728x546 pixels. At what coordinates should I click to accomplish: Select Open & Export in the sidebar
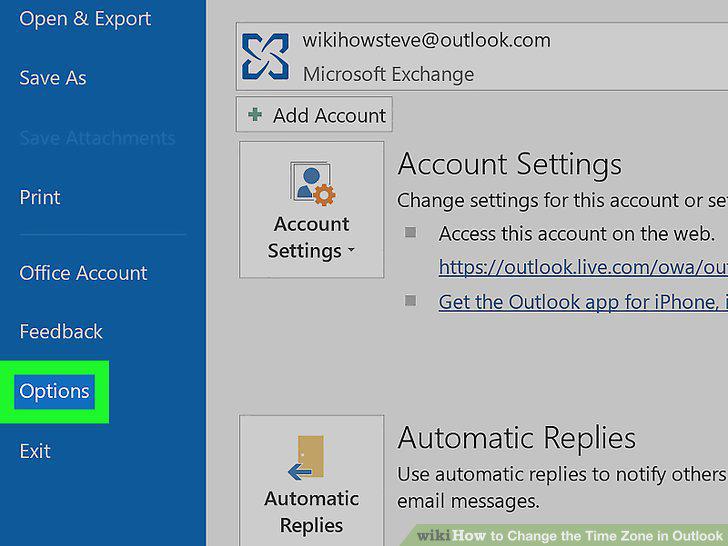85,19
